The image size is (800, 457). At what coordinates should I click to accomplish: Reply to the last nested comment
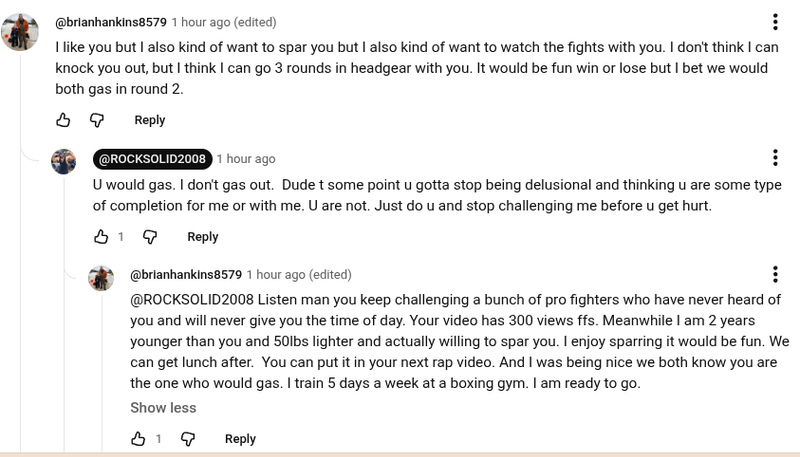click(x=240, y=439)
